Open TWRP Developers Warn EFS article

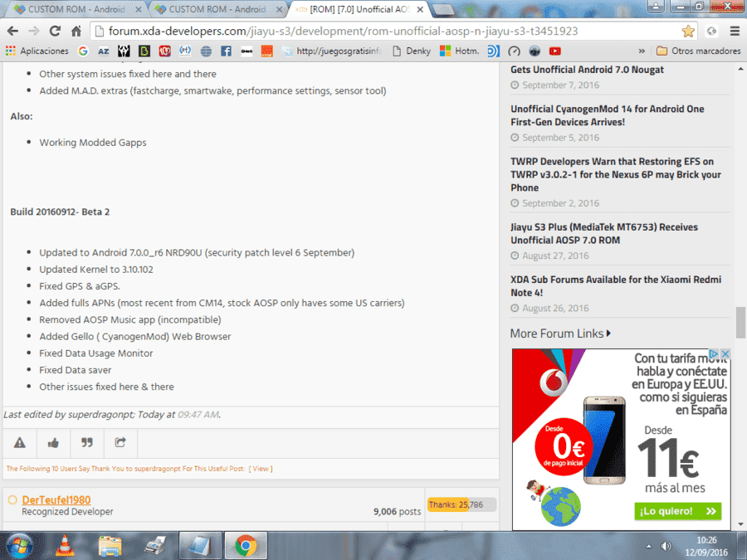pos(616,175)
